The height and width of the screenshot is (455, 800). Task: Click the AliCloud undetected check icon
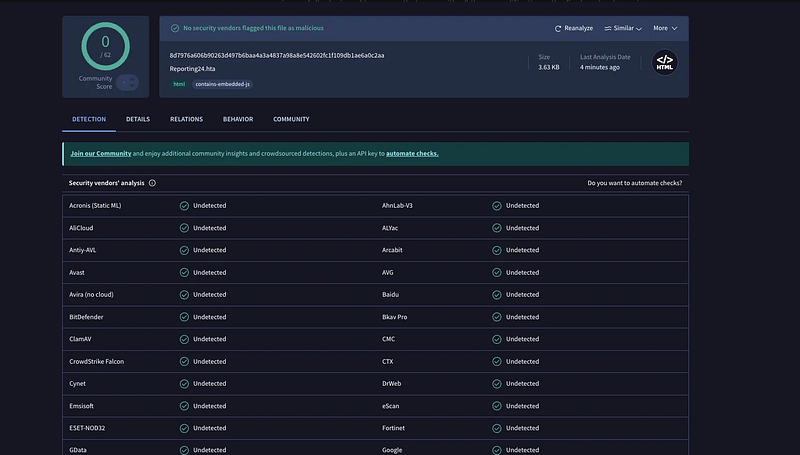pyautogui.click(x=184, y=228)
